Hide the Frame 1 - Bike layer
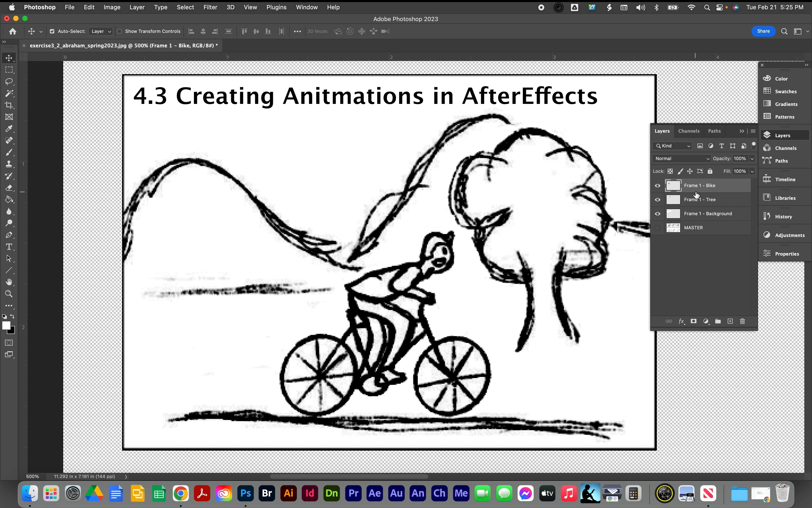812x508 pixels. [x=657, y=186]
